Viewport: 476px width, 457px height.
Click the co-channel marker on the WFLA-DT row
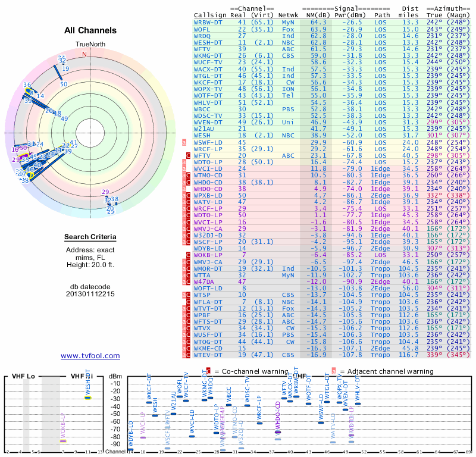188,302
